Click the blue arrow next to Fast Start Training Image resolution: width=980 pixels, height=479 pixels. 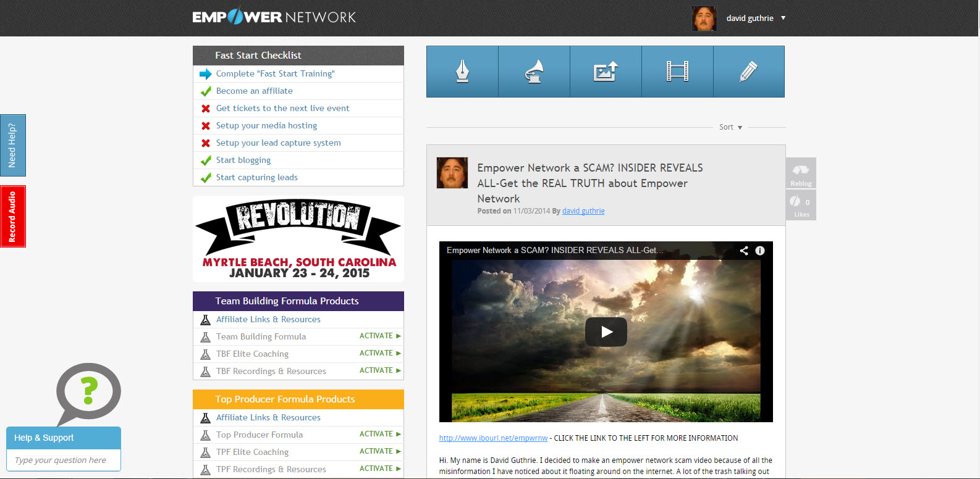(x=206, y=74)
